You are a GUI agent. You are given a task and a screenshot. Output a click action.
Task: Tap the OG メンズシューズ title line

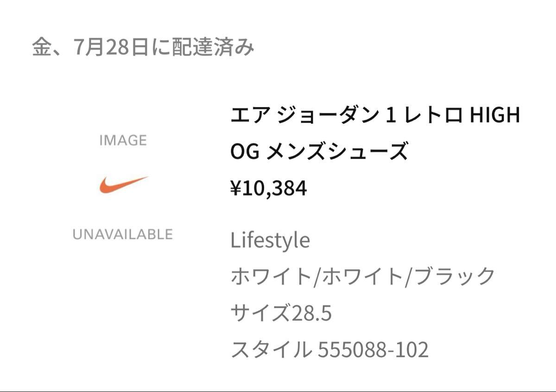pos(319,152)
